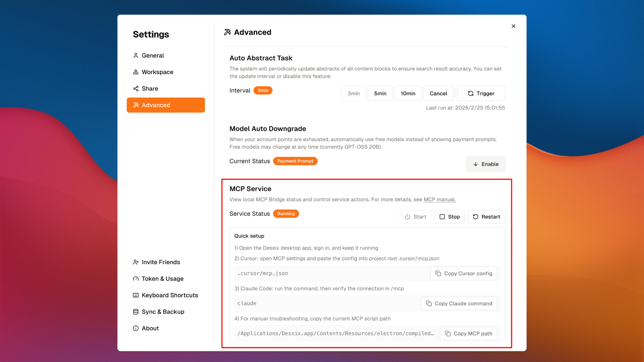Click the Workspace icon in the sidebar
Image resolution: width=644 pixels, height=362 pixels.
point(136,72)
